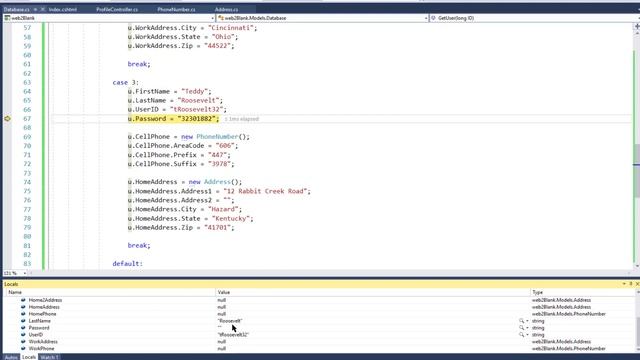Click the property icon beside HomePhone in Locals
640x360 pixels.
[x=23, y=314]
